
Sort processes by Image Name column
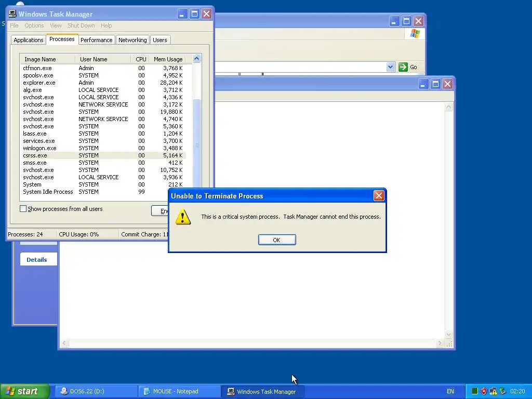click(x=47, y=59)
